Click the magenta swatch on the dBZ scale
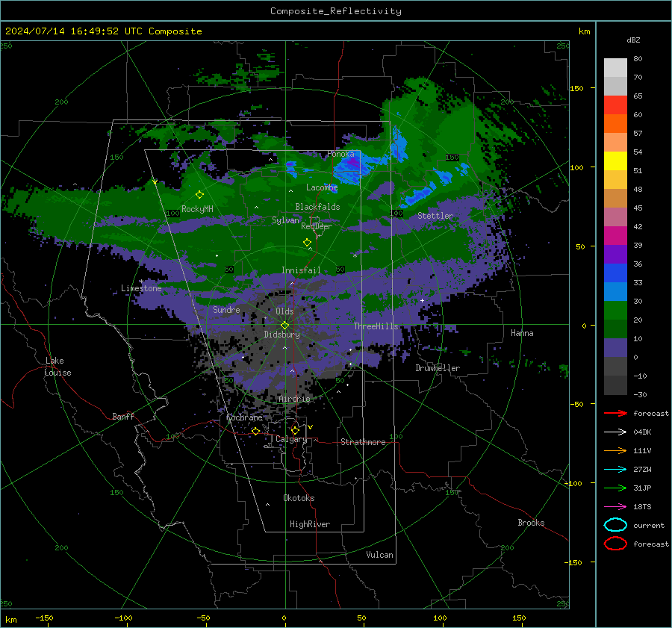 coord(615,235)
